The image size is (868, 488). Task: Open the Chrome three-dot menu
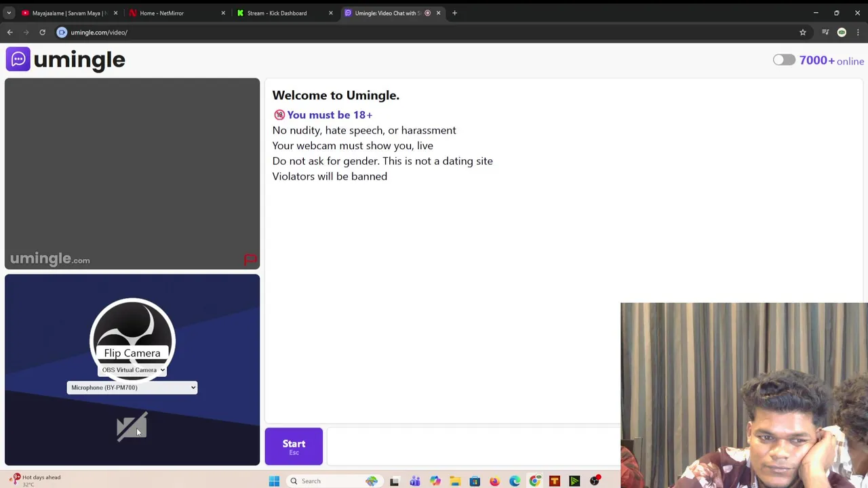(x=858, y=32)
